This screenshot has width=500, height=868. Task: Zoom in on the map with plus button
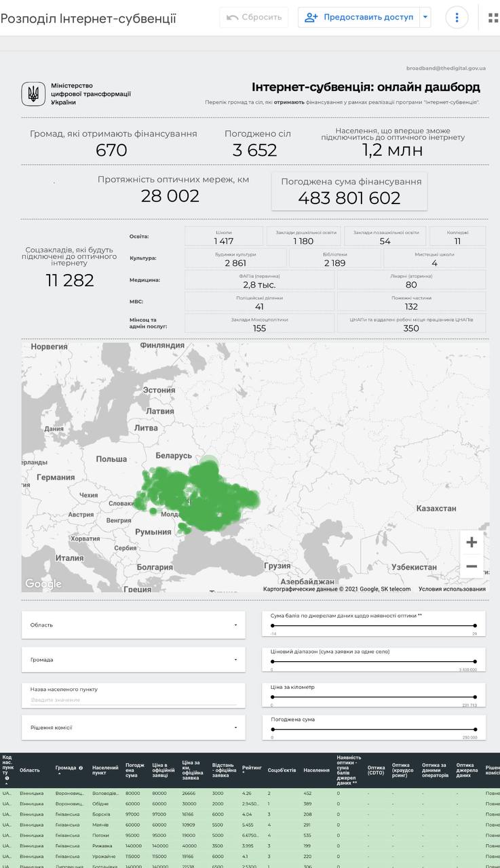coord(472,542)
